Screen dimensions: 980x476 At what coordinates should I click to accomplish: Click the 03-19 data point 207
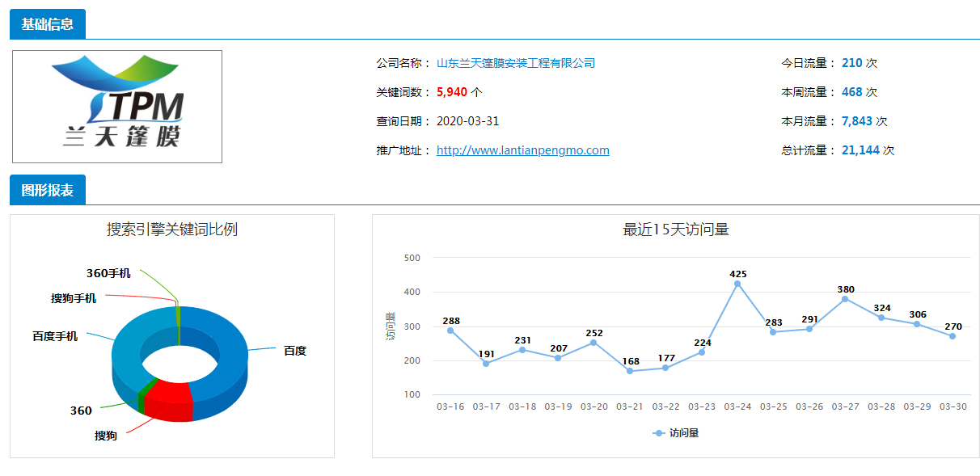point(558,358)
